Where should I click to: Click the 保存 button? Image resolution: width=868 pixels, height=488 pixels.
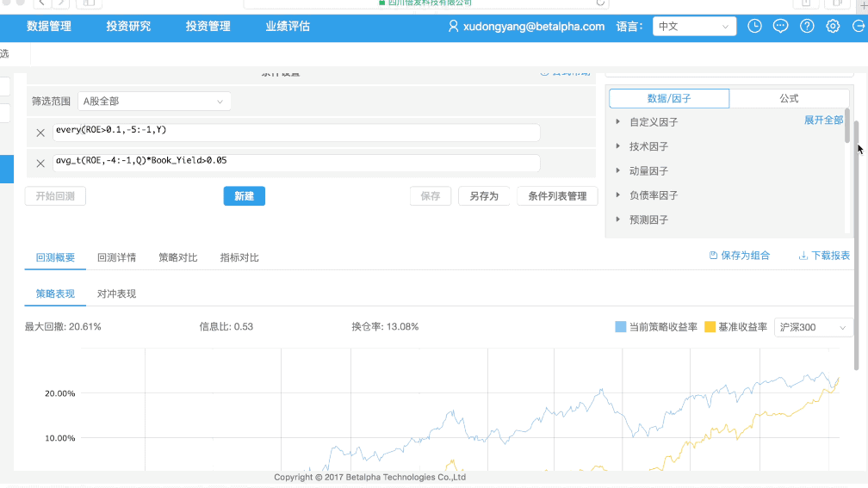point(431,196)
